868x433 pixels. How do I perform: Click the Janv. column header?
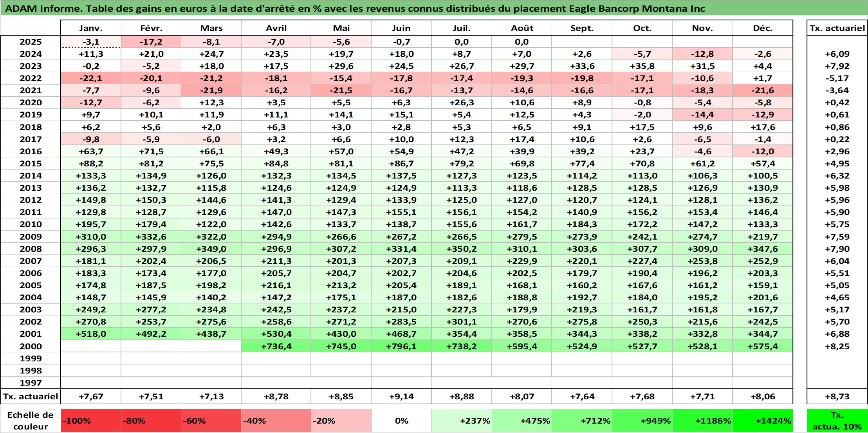[x=91, y=28]
